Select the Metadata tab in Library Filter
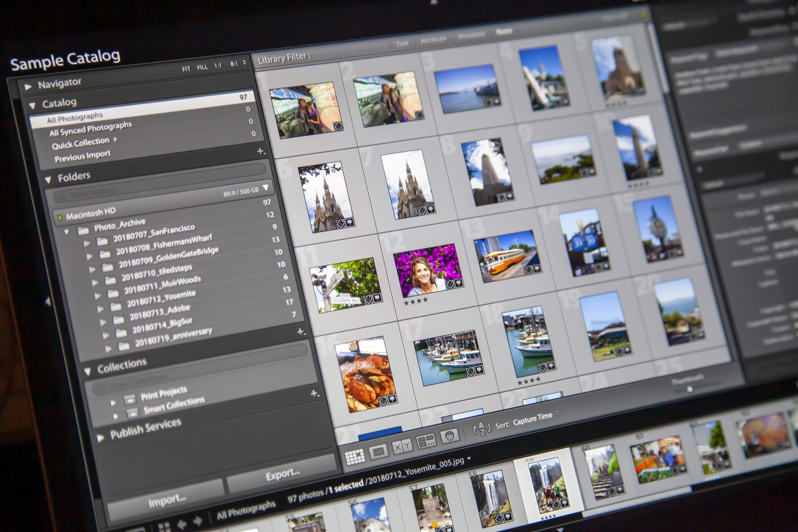This screenshot has height=532, width=798. (471, 35)
